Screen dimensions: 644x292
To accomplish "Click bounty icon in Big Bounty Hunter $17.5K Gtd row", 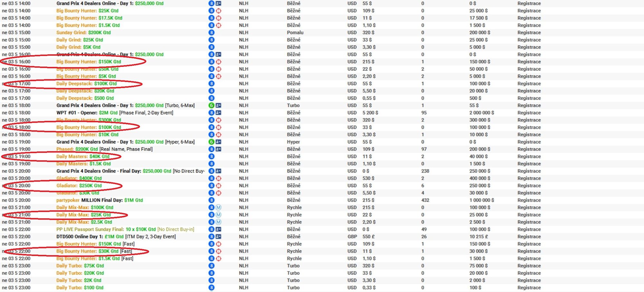I will [x=219, y=18].
